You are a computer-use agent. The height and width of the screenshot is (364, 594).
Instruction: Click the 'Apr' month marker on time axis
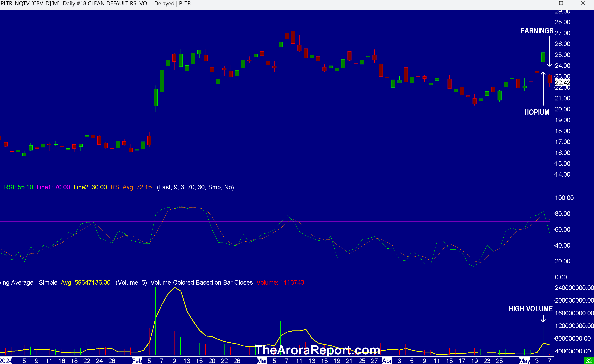pos(387,361)
